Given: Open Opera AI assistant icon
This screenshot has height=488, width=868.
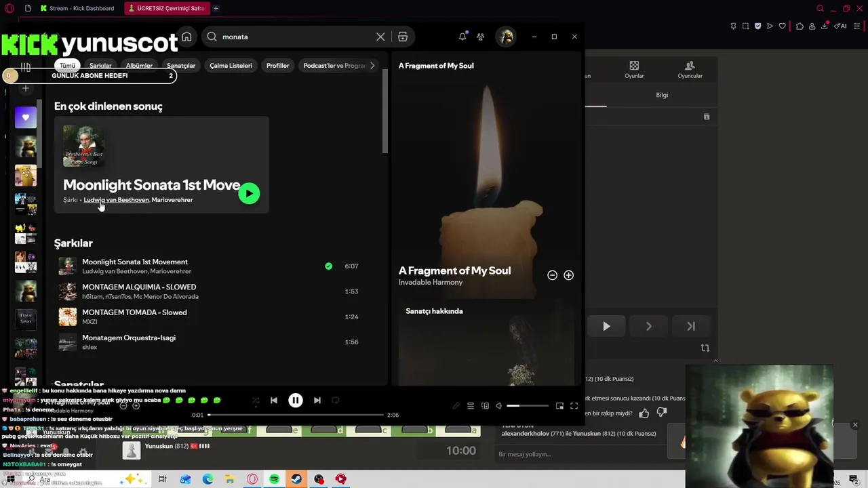Looking at the screenshot, I should point(841,26).
